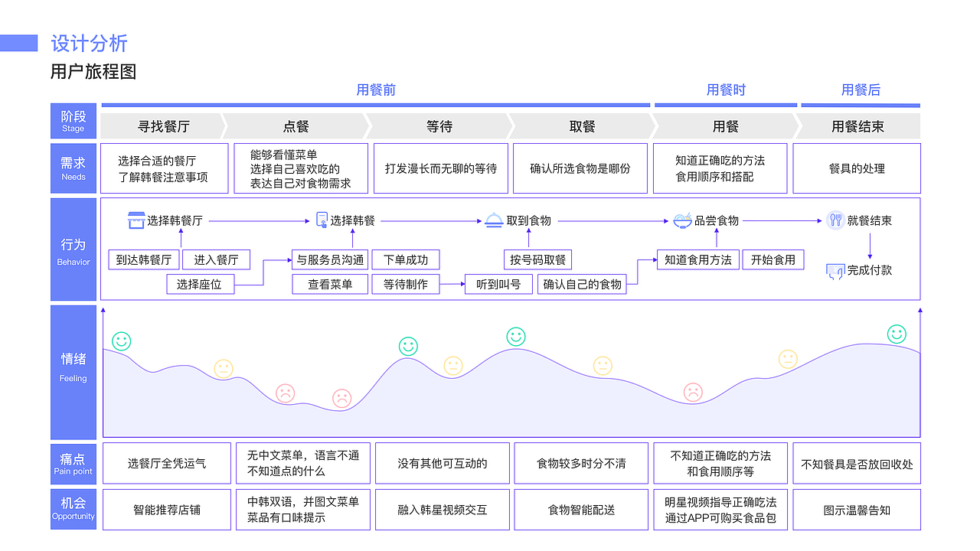Click the yellow neutral face after 下单成功
Viewport: 980px width, 551px height.
[453, 367]
